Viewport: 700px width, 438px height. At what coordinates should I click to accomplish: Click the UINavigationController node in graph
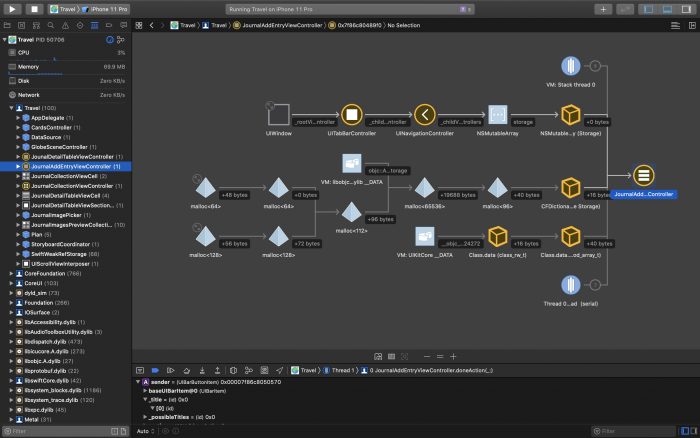(x=427, y=114)
